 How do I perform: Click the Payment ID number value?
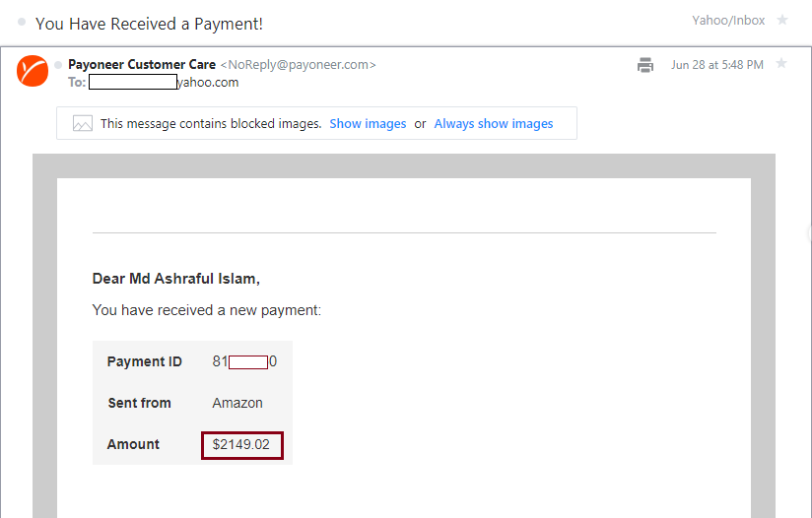point(244,361)
